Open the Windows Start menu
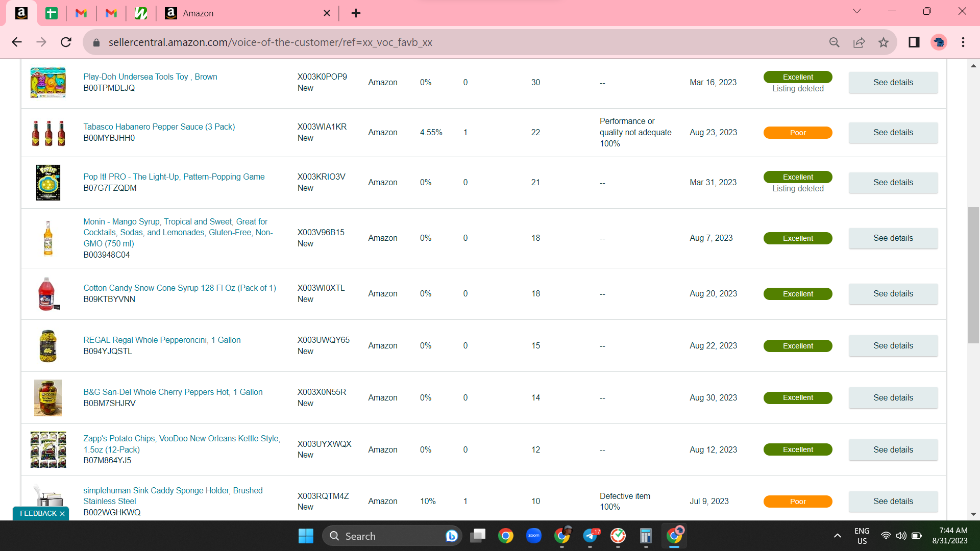980x551 pixels. point(306,536)
